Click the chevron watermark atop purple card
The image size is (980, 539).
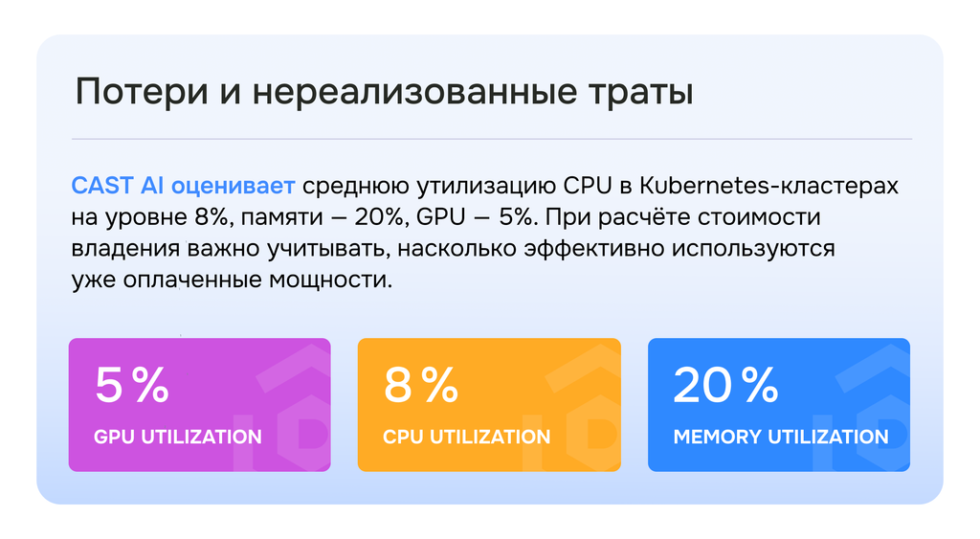pyautogui.click(x=294, y=369)
